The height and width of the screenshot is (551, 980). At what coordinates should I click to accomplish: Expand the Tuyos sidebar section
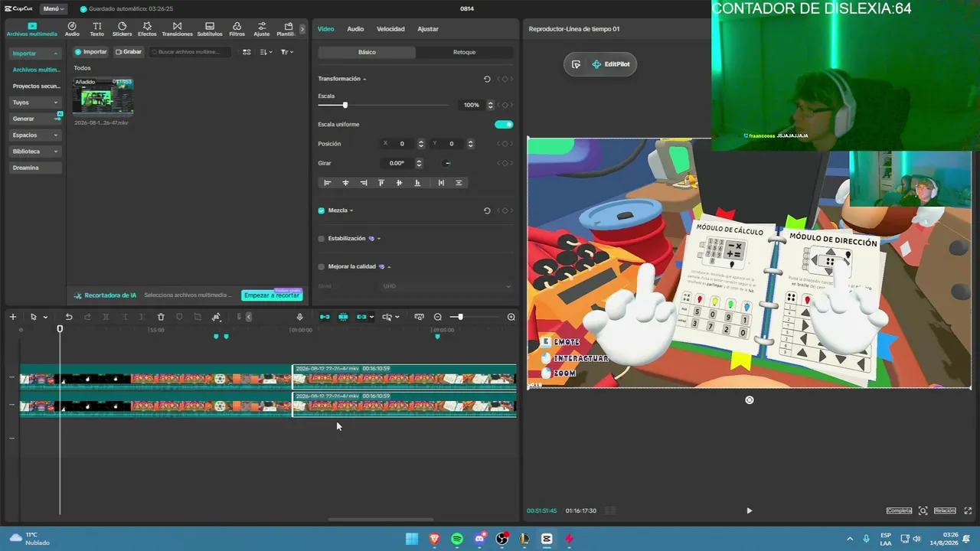[35, 103]
